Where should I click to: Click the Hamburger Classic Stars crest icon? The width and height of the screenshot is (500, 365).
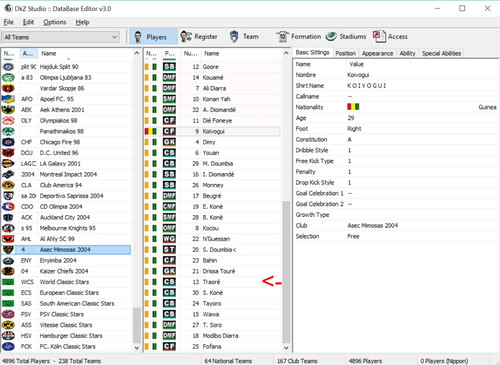pyautogui.click(x=8, y=336)
